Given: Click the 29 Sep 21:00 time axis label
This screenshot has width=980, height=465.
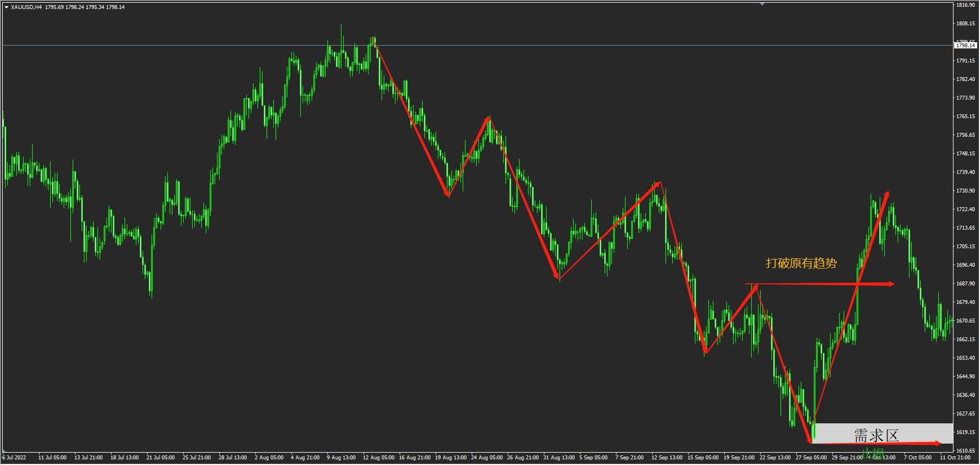Looking at the screenshot, I should click(848, 458).
